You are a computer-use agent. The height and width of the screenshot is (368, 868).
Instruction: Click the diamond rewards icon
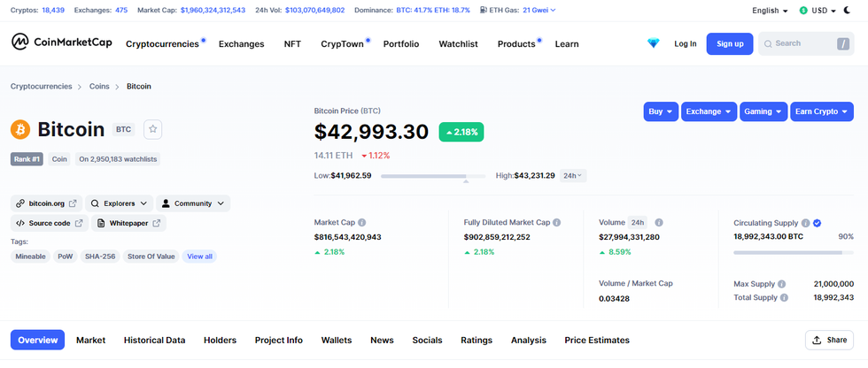(654, 43)
